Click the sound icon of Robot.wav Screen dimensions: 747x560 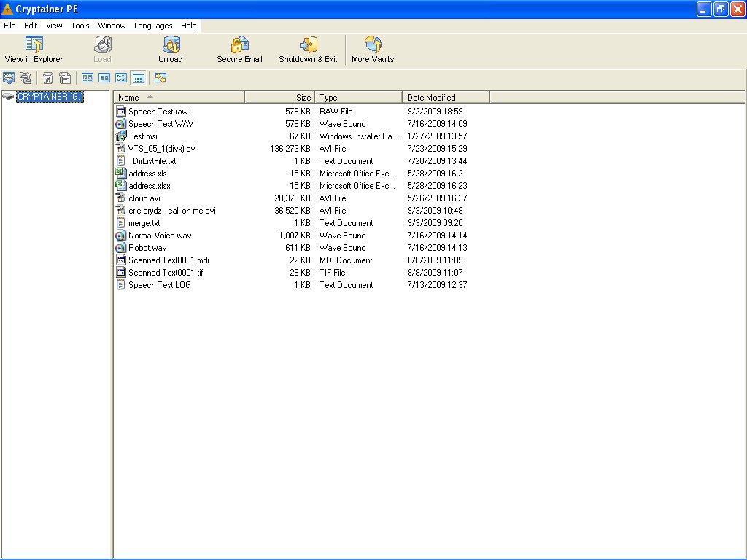pos(121,248)
